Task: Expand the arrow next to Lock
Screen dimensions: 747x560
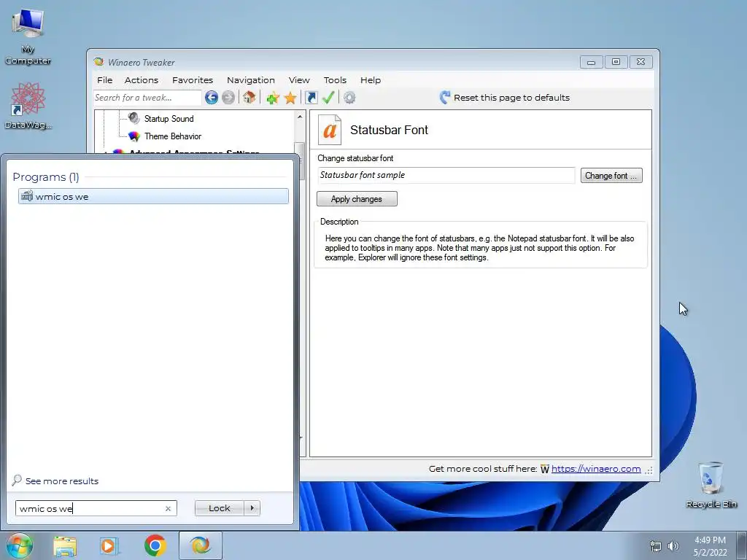Action: [x=252, y=508]
